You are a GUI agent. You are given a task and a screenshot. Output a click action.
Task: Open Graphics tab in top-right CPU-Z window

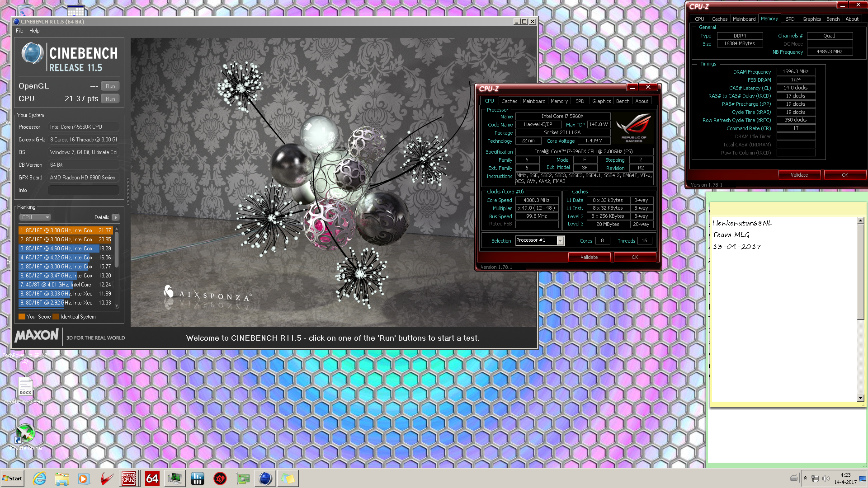(811, 19)
